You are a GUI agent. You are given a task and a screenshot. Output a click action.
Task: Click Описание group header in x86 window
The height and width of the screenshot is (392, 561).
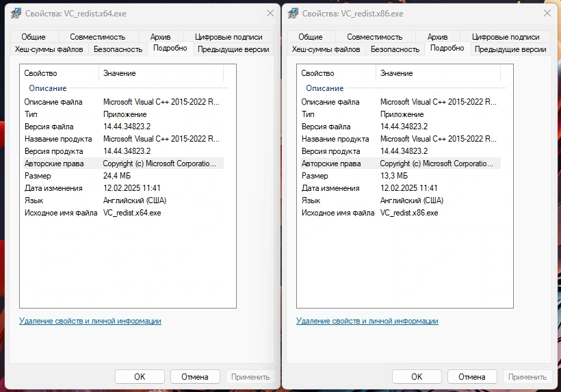[x=324, y=88]
